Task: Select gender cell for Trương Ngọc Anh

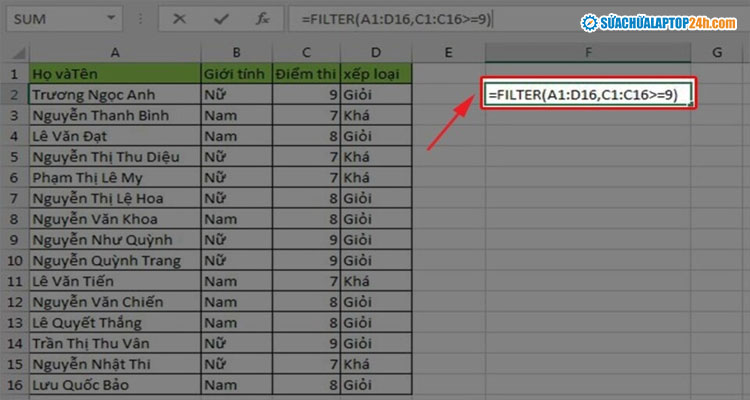Action: [x=237, y=94]
